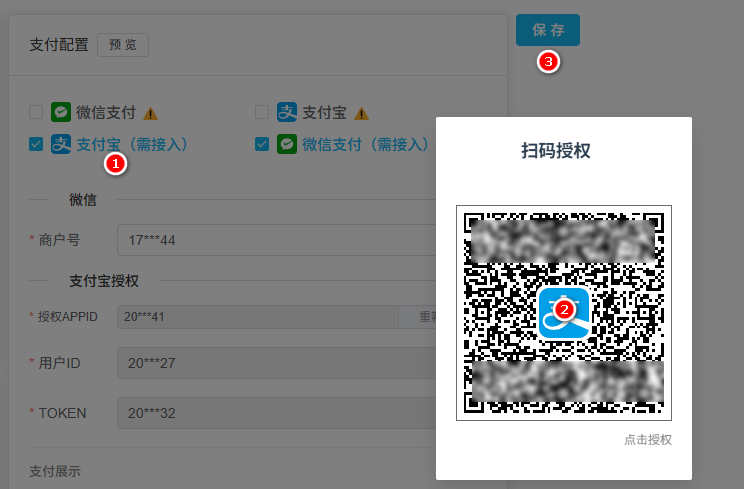
Task: Click the 微信支付（需接入）label text
Action: tap(366, 144)
